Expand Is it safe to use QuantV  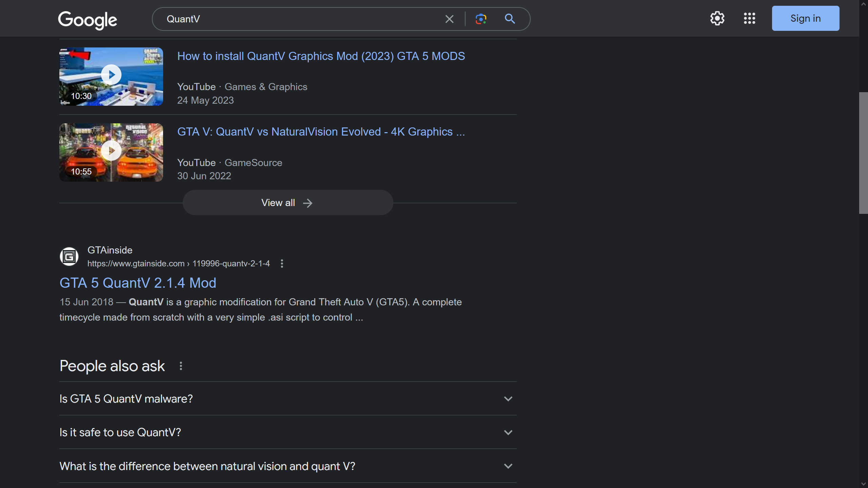click(x=288, y=432)
